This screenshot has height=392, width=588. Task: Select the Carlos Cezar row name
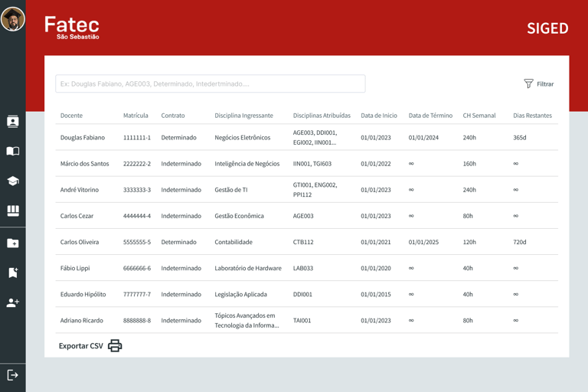77,216
